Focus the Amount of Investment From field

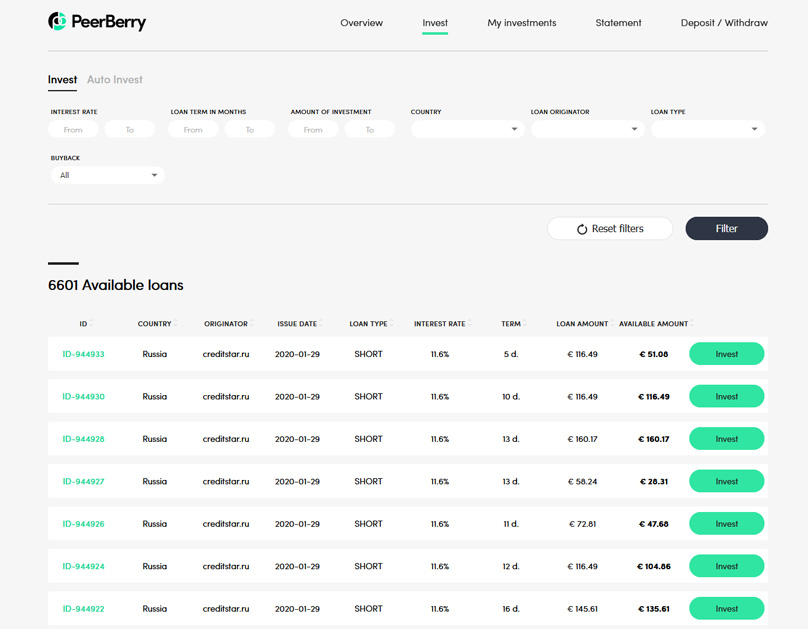313,129
